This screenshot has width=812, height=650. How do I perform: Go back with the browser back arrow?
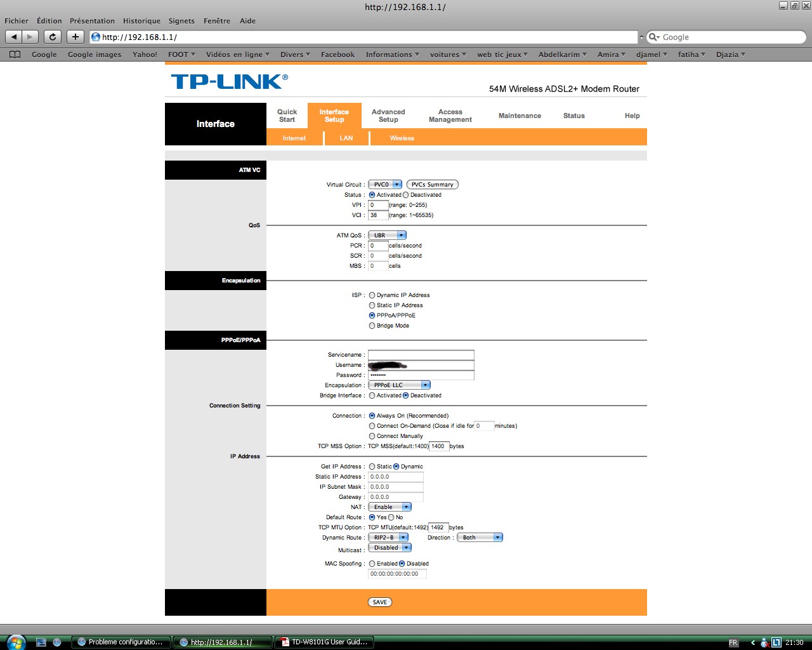coord(13,37)
